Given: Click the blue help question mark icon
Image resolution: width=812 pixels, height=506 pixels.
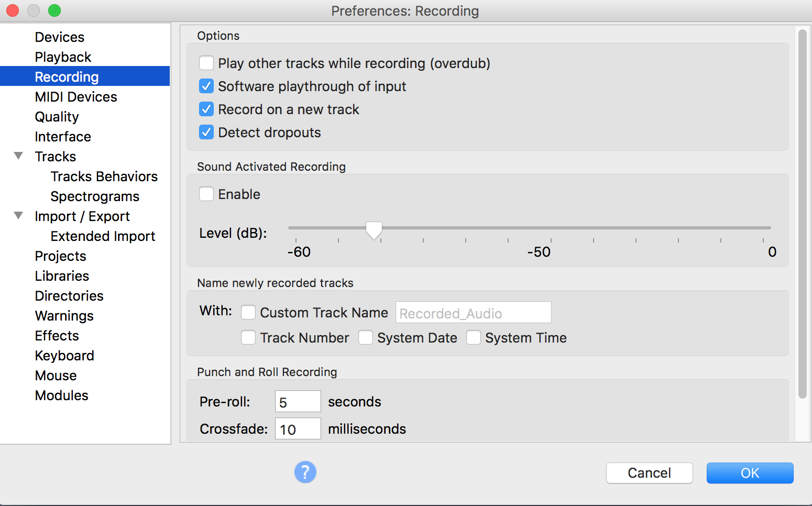Looking at the screenshot, I should click(x=305, y=472).
